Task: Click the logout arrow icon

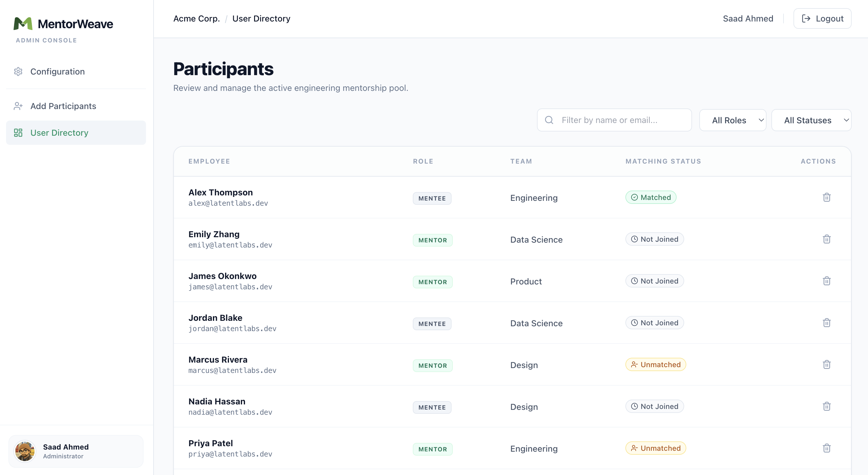Action: tap(806, 18)
